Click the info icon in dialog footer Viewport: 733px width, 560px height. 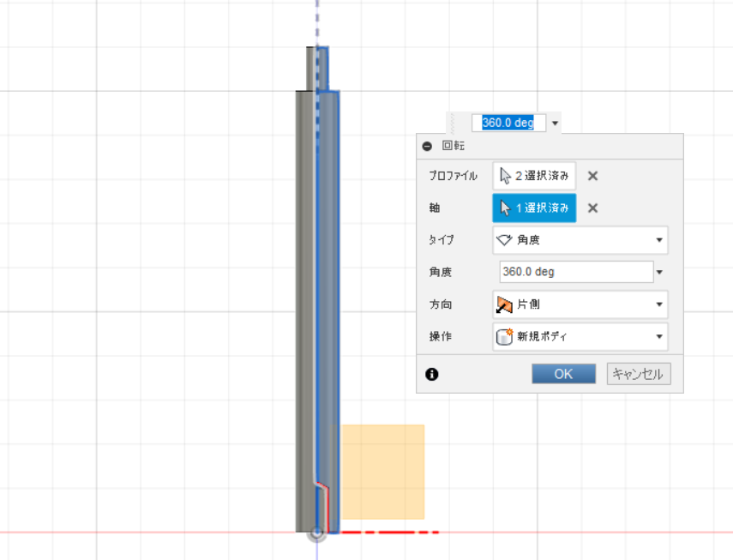tap(432, 374)
